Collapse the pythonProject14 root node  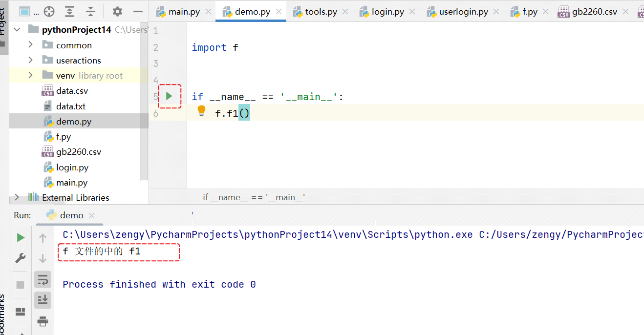tap(17, 29)
